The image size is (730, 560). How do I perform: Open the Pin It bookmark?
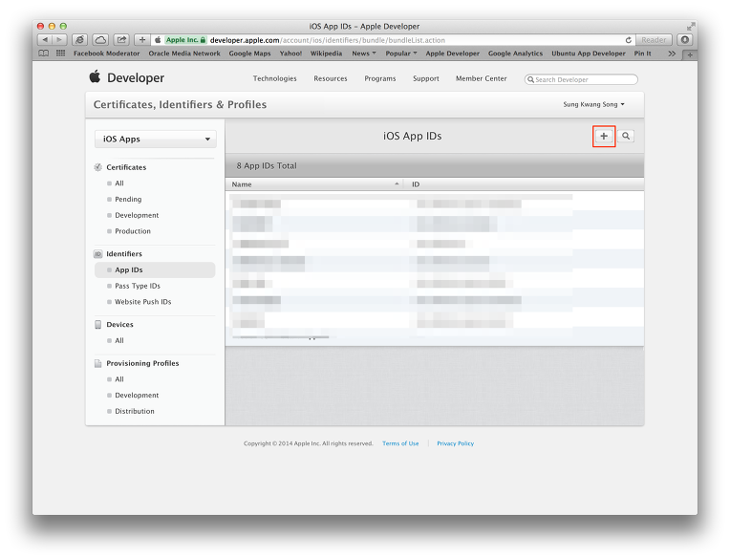pyautogui.click(x=642, y=54)
